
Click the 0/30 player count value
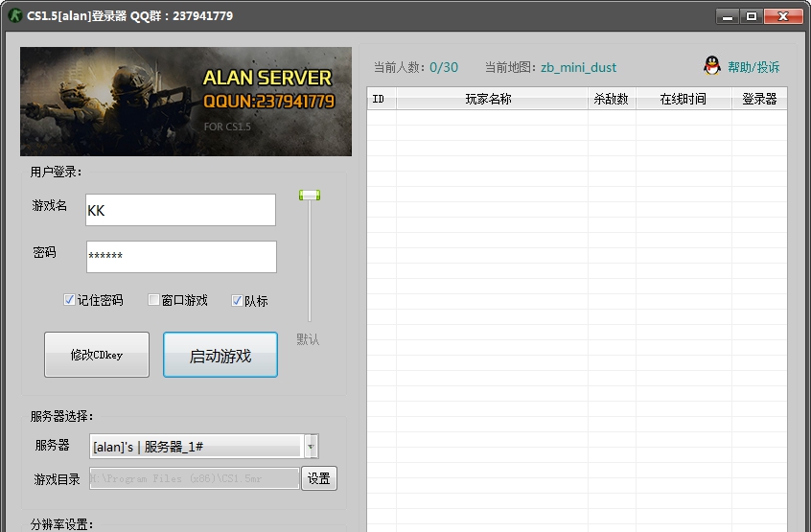444,67
